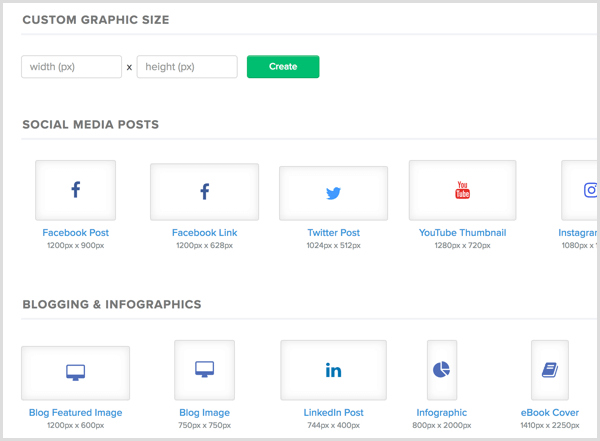The width and height of the screenshot is (600, 441).
Task: Click the Blog Featured Image monitor icon
Action: click(75, 373)
